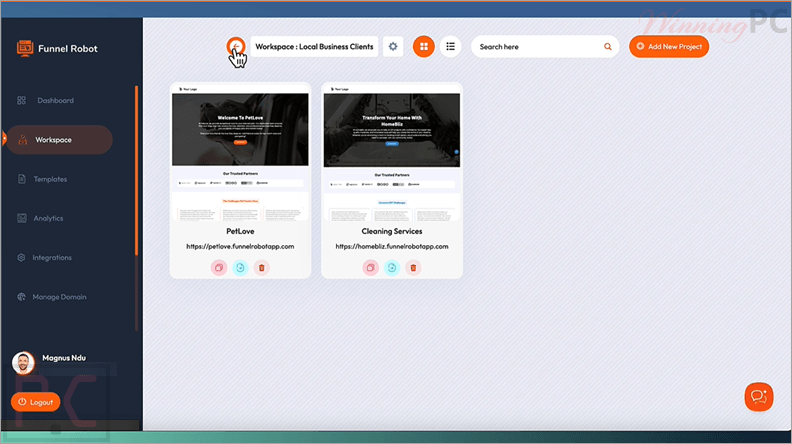Open the Cleaning Services project thumbnail
The height and width of the screenshot is (444, 792).
(391, 153)
